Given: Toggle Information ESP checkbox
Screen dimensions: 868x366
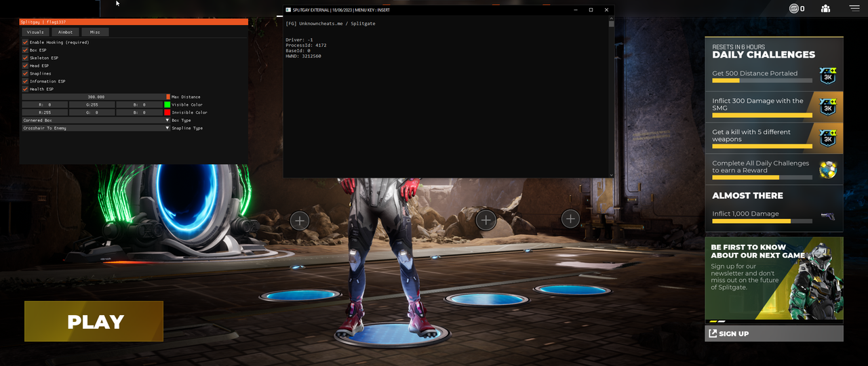Looking at the screenshot, I should [25, 81].
